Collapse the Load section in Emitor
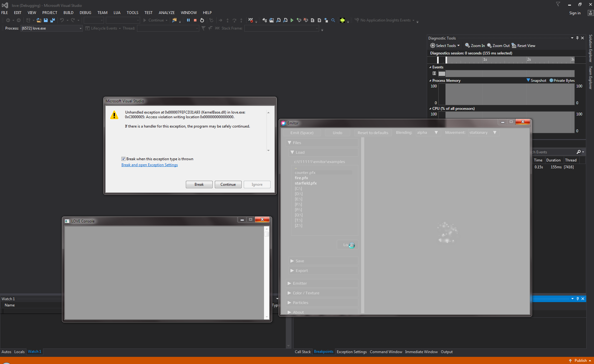594x364 pixels. (323, 152)
